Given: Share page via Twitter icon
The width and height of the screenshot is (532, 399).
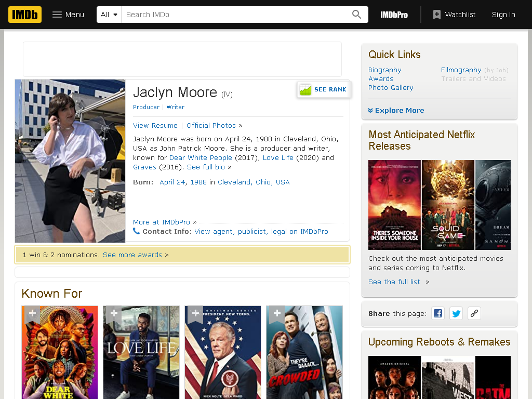Looking at the screenshot, I should pos(456,313).
